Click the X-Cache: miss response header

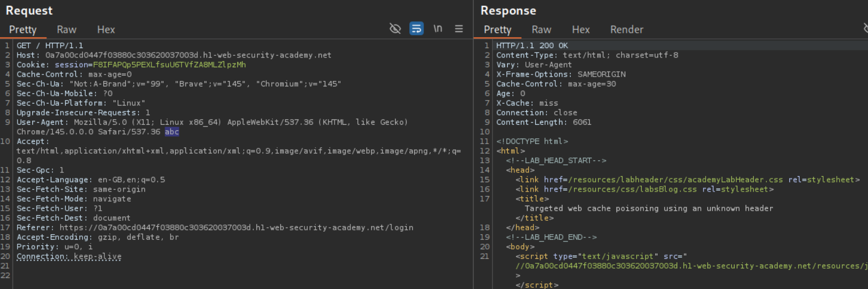527,103
